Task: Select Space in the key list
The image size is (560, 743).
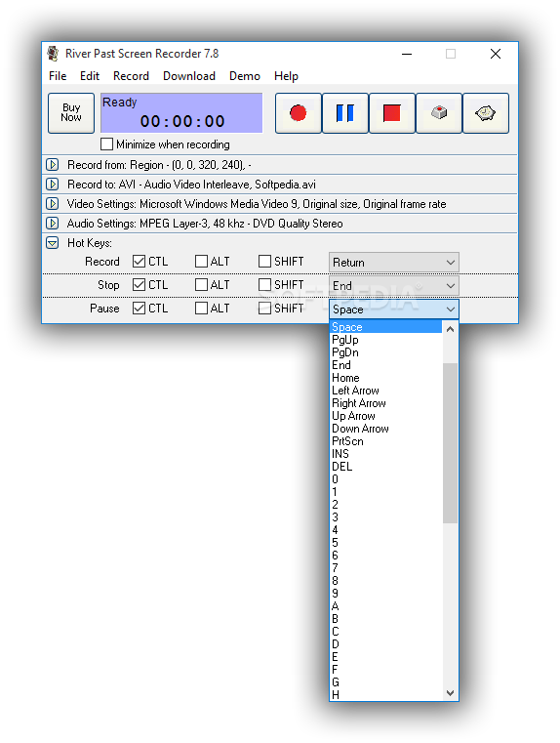Action: coord(385,327)
